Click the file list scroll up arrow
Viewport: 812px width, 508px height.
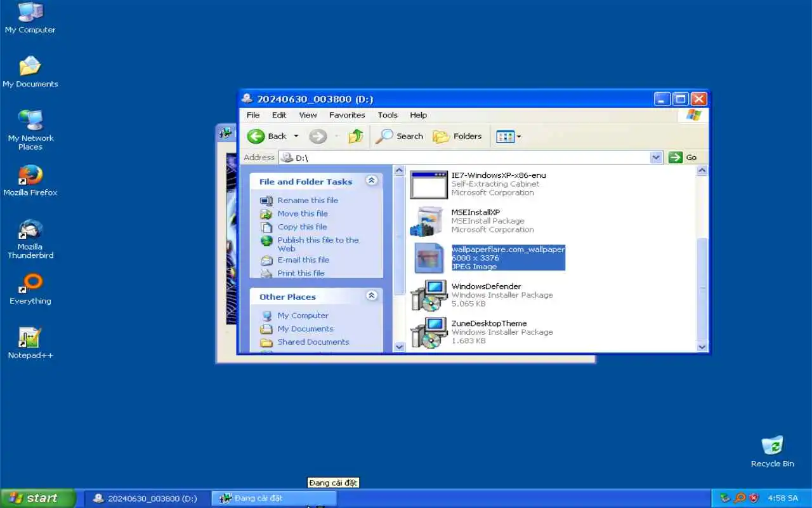pos(702,170)
